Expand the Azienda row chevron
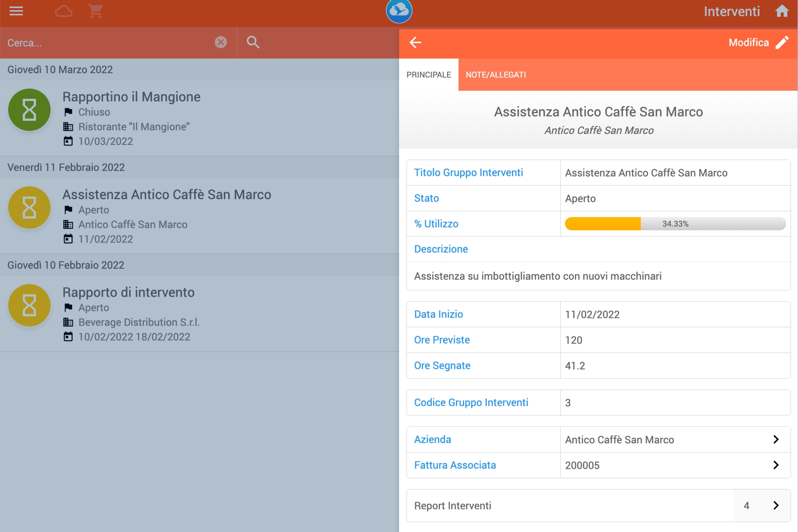798x532 pixels. click(776, 439)
